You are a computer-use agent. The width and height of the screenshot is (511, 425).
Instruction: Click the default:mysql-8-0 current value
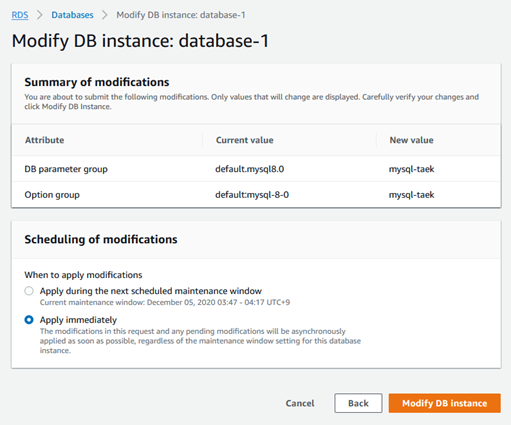[x=252, y=195]
